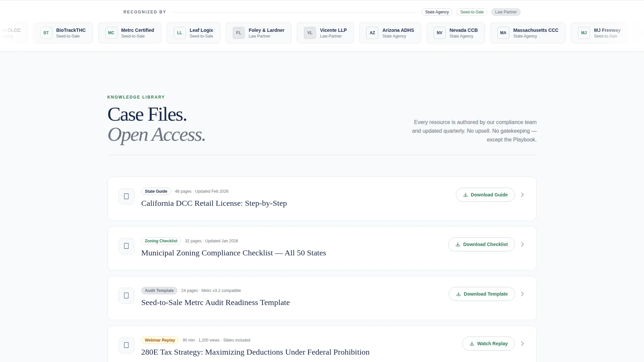The width and height of the screenshot is (644, 362).
Task: Click the MA logo badge for Massachusetts CCC
Action: (503, 33)
